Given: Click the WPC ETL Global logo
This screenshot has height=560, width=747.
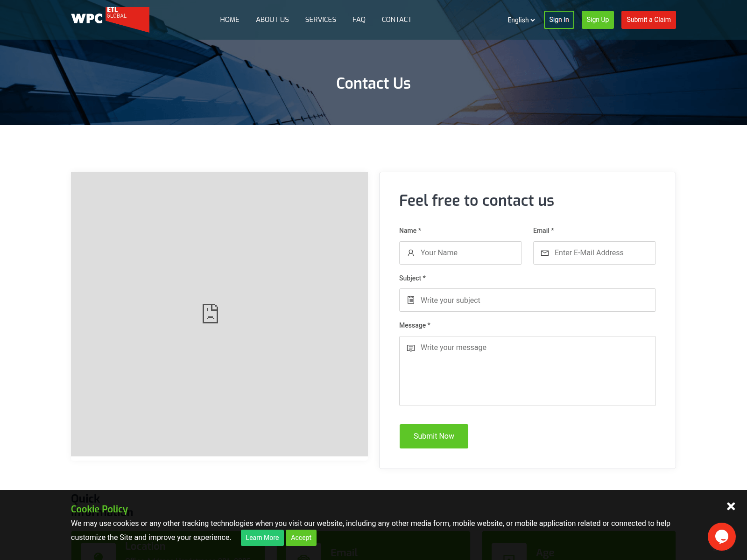Looking at the screenshot, I should (x=110, y=20).
